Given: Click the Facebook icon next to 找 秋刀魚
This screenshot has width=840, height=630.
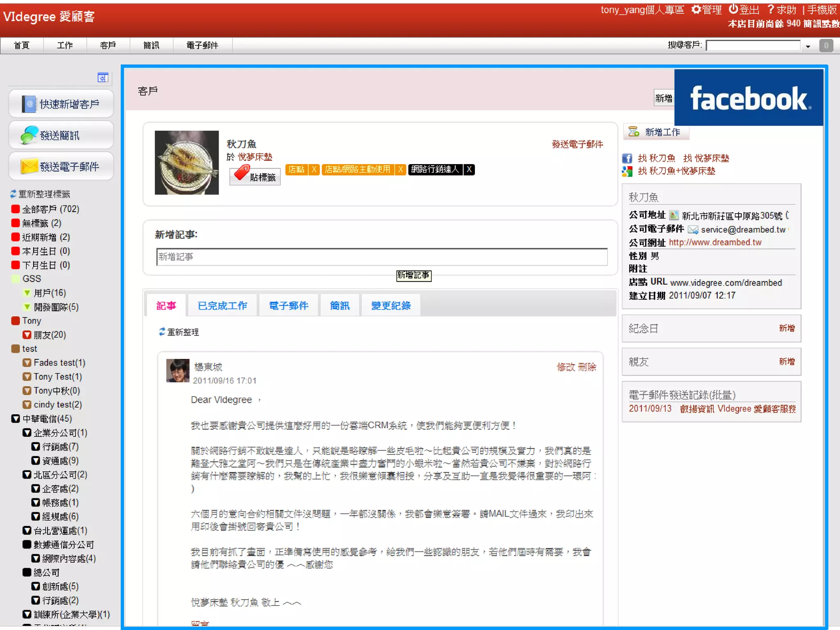Looking at the screenshot, I should 627,158.
